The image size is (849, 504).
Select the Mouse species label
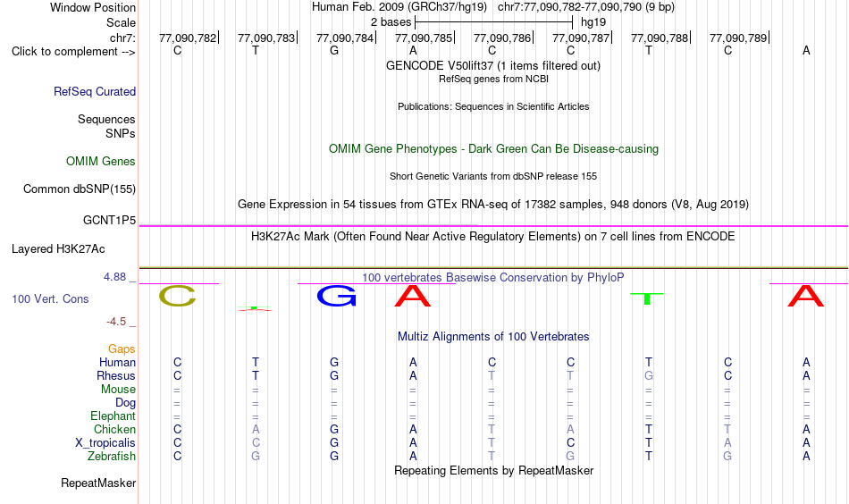(x=119, y=390)
